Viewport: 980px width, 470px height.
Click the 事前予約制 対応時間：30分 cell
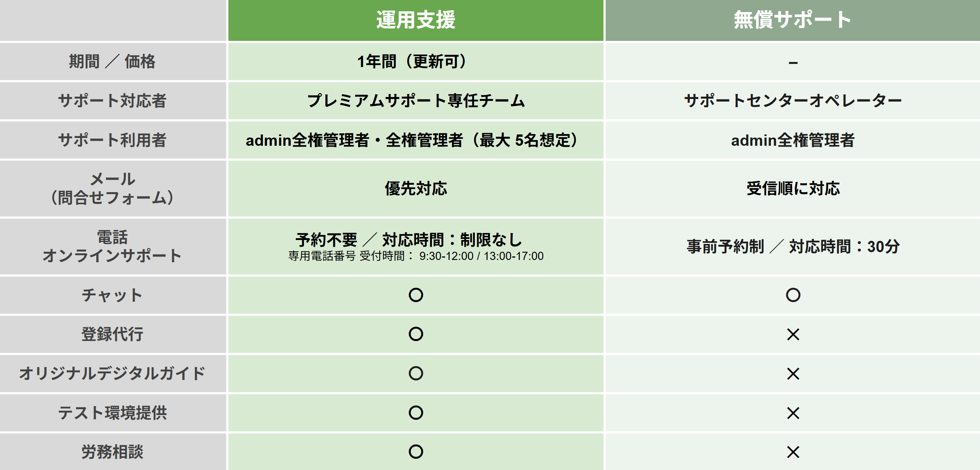tap(792, 247)
